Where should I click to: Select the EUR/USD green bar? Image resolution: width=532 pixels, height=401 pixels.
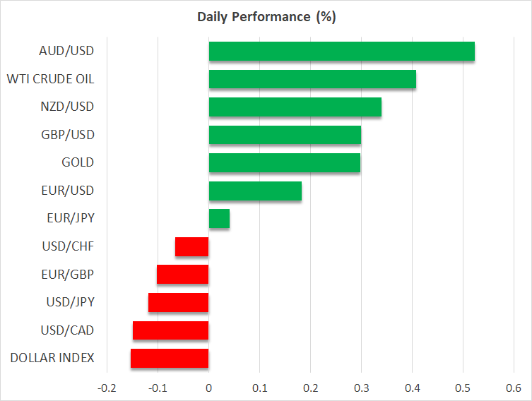click(x=255, y=191)
